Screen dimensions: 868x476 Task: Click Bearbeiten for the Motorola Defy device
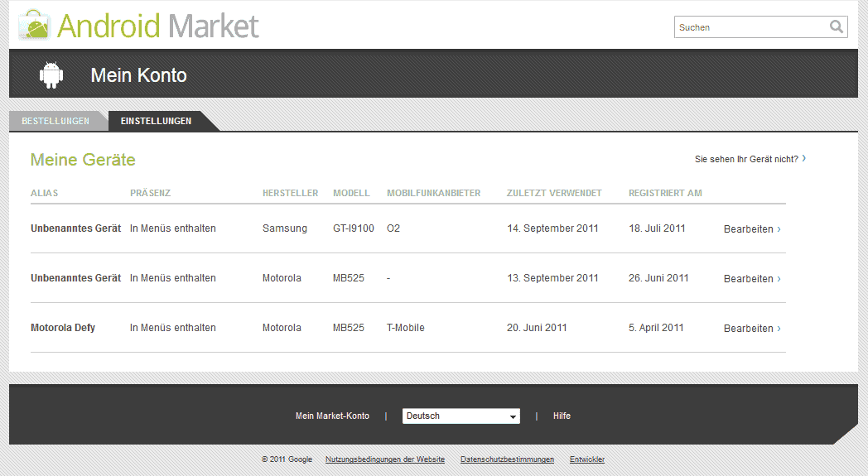[x=752, y=329]
